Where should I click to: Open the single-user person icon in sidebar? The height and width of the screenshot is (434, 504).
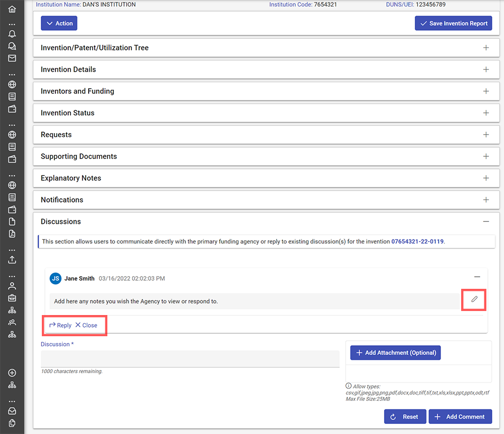pyautogui.click(x=12, y=286)
